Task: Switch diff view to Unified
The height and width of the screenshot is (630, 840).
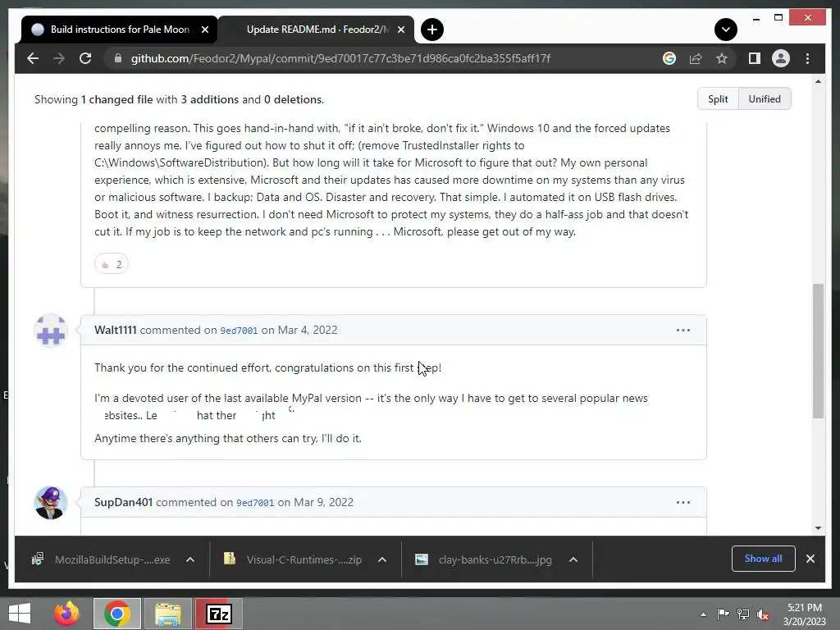Action: pos(765,99)
